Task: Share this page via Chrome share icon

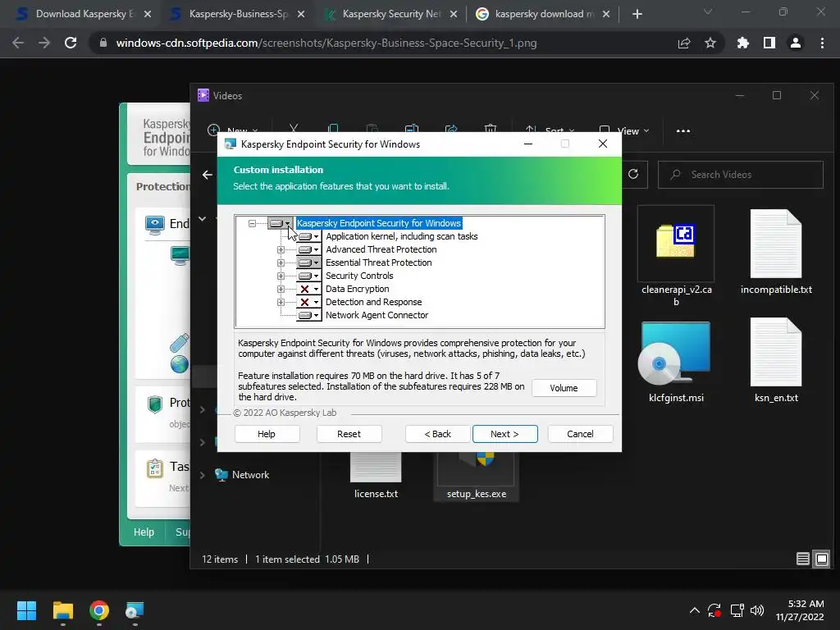Action: point(683,43)
